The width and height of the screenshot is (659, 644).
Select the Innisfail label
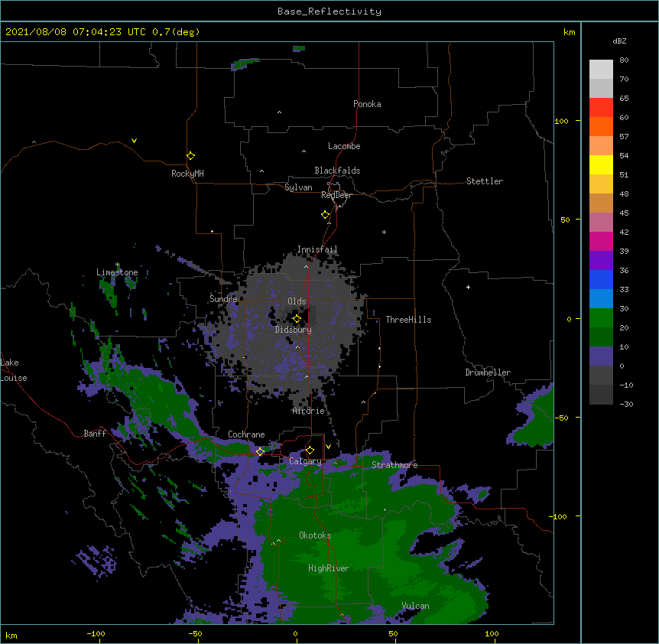[x=317, y=249]
